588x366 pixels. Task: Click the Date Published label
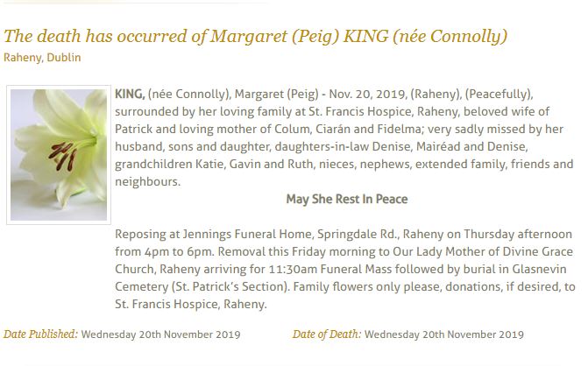40,334
